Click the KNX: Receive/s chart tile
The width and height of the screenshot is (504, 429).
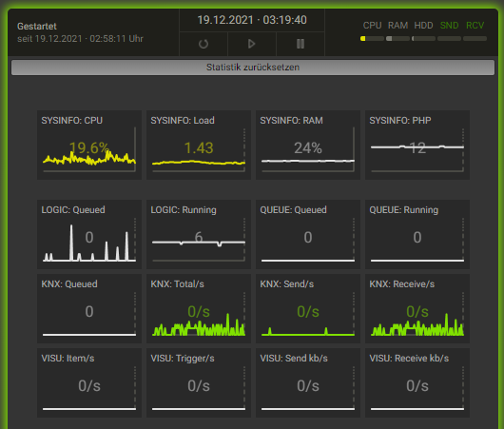[x=417, y=309]
